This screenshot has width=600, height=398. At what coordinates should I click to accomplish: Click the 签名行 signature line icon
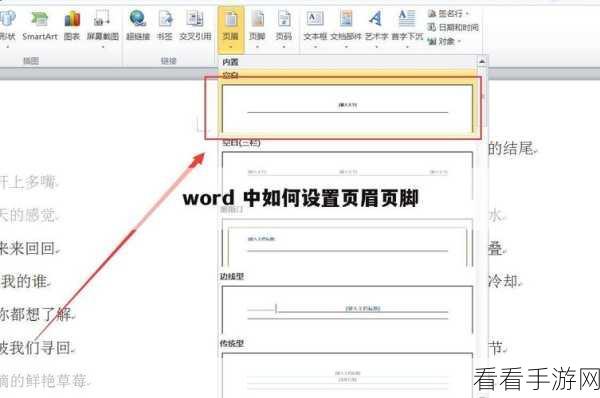click(432, 14)
